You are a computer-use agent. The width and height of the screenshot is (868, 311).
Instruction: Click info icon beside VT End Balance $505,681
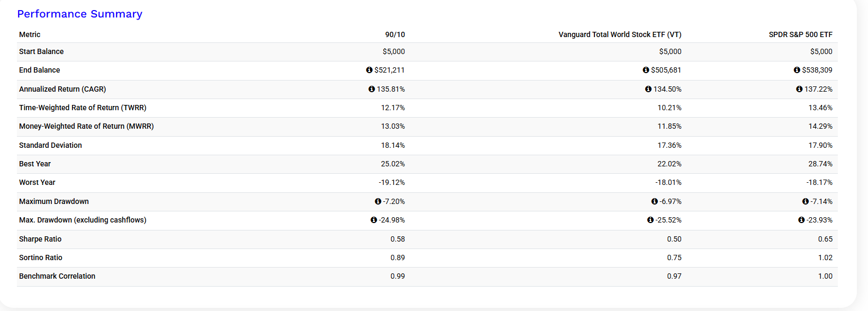click(x=646, y=70)
